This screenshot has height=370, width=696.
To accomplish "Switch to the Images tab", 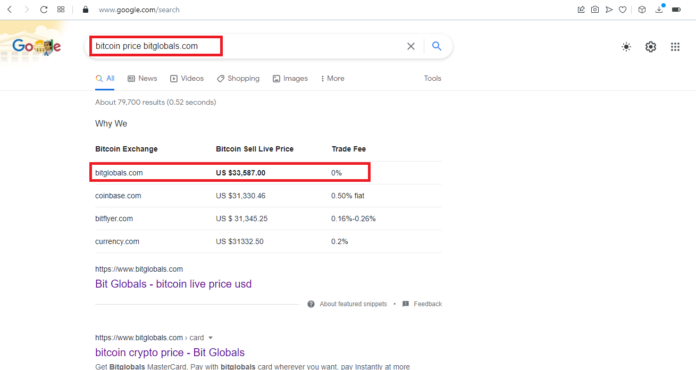I will point(290,79).
